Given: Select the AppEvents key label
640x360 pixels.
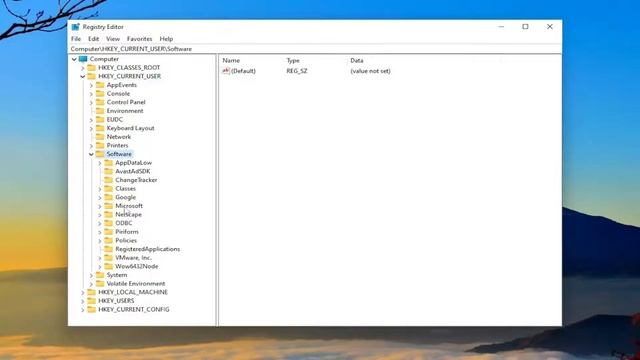Looking at the screenshot, I should (122, 85).
